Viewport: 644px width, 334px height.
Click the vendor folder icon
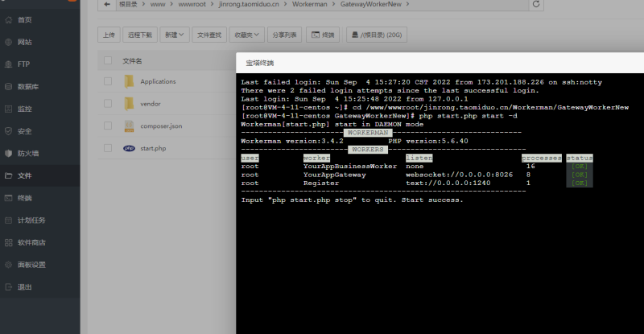(129, 104)
